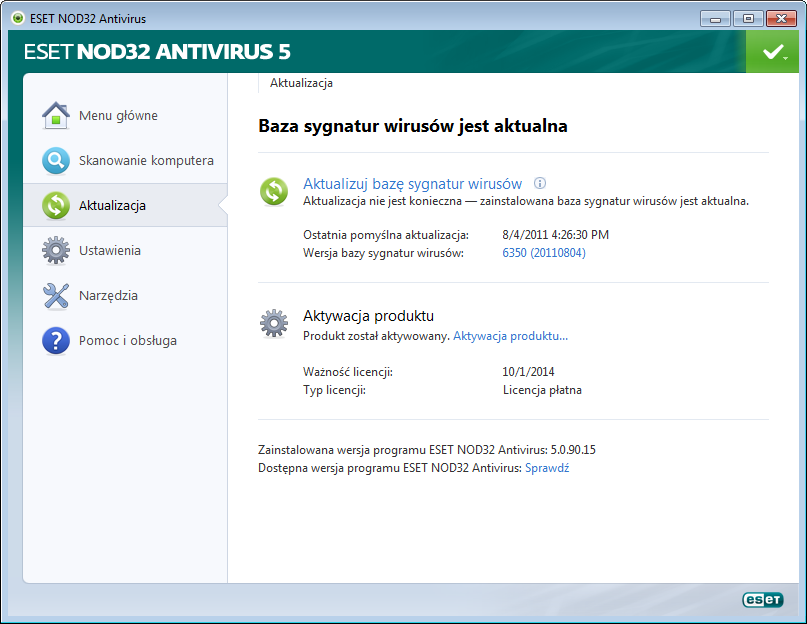This screenshot has height=624, width=807.
Task: Click the Skanowanie komputera magnifier icon
Action: tap(56, 161)
